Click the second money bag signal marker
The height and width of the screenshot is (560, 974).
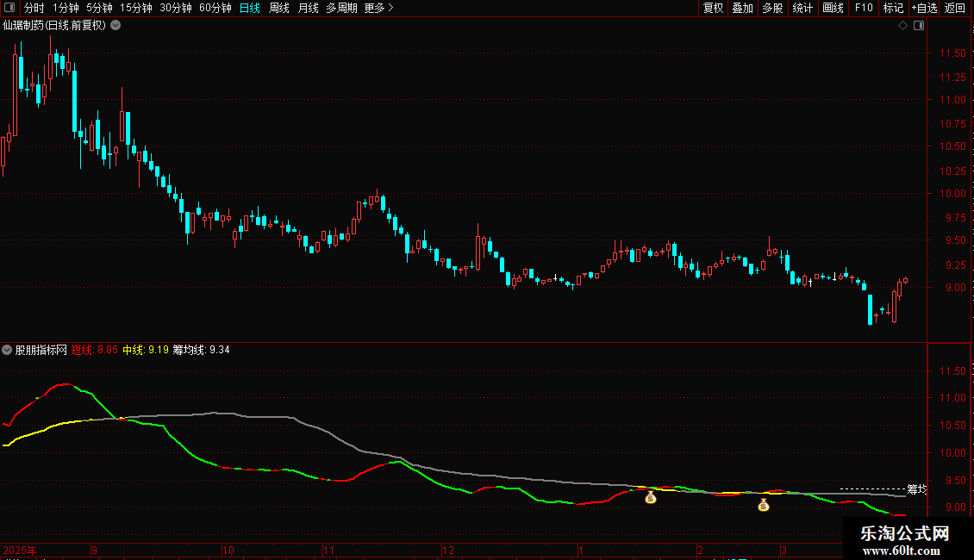pyautogui.click(x=764, y=506)
